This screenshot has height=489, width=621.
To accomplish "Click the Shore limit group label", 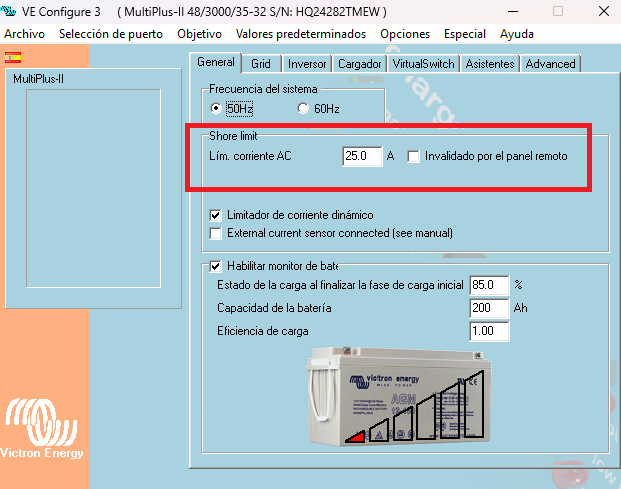I will pyautogui.click(x=233, y=136).
